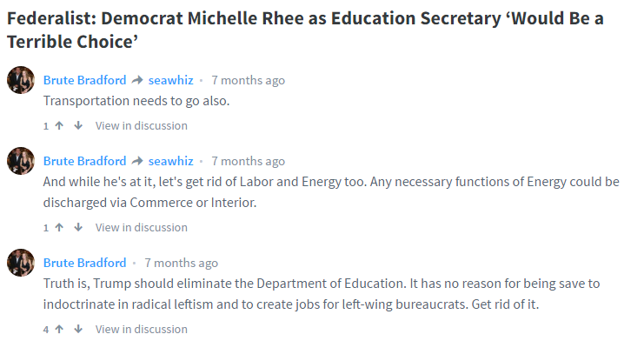The height and width of the screenshot is (361, 644).
Task: Open Brute Bradford's profile on Transportation comment
Action: coord(84,80)
